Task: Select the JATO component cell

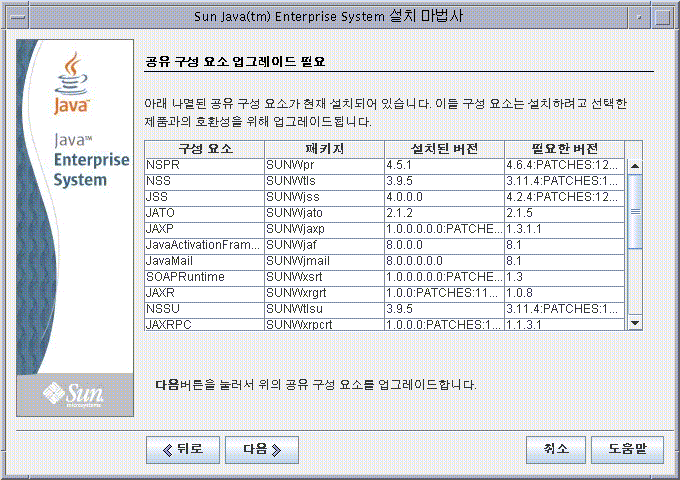Action: (x=205, y=213)
